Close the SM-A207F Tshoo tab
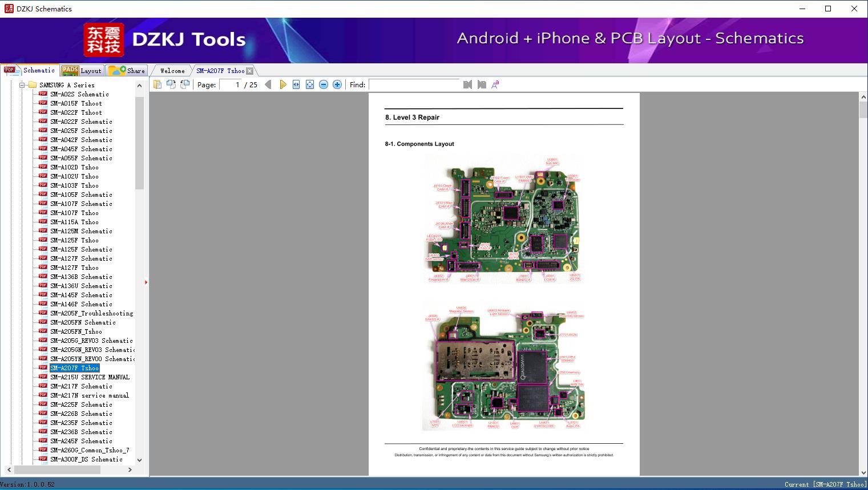The height and width of the screenshot is (490, 868). [249, 71]
